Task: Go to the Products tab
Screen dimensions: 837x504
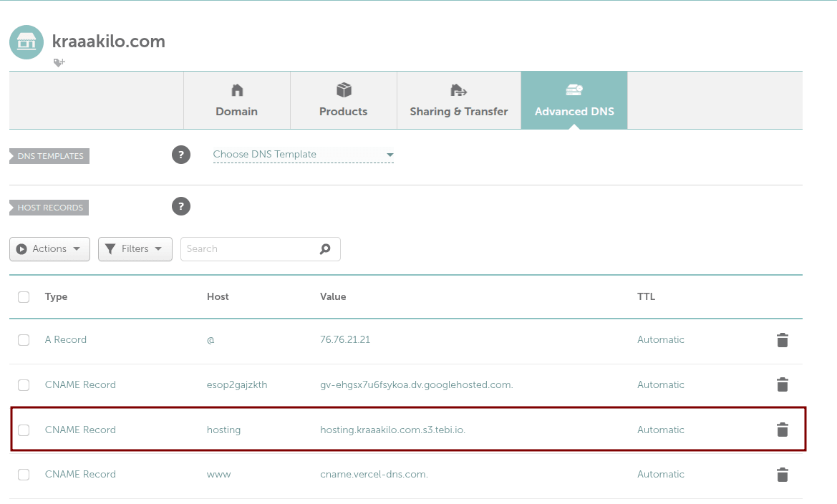Action: point(344,100)
